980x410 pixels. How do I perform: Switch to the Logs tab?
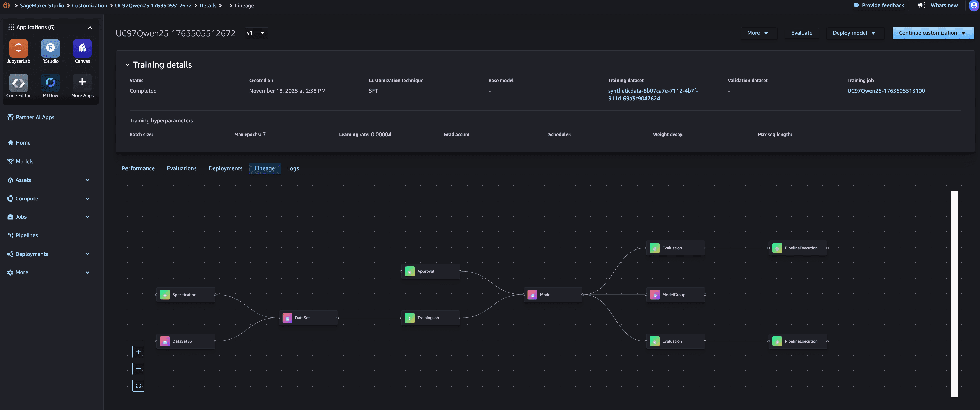click(x=293, y=168)
